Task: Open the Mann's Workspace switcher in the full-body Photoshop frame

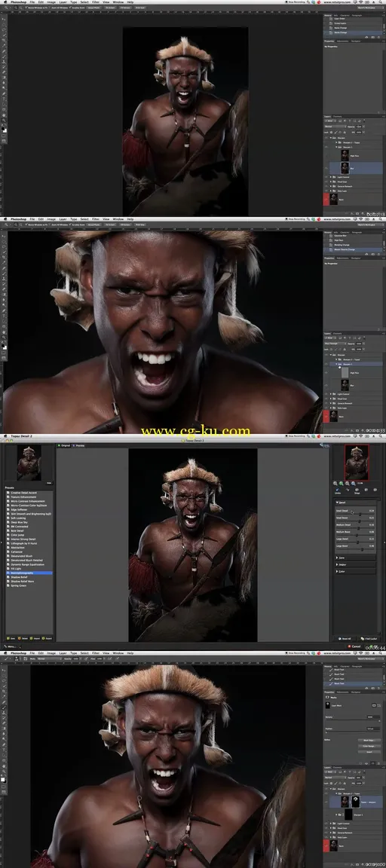Action: coord(371,8)
